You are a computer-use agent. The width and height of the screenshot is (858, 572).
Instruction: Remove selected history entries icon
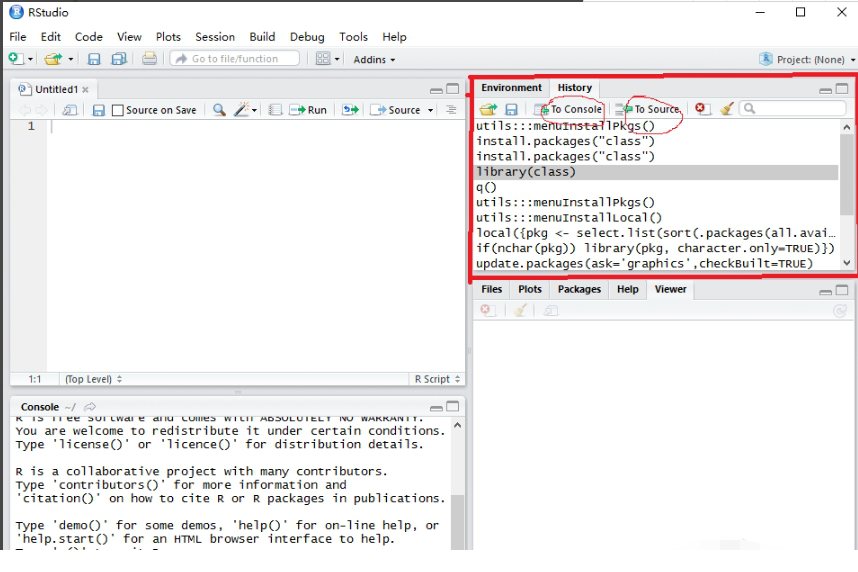click(703, 109)
